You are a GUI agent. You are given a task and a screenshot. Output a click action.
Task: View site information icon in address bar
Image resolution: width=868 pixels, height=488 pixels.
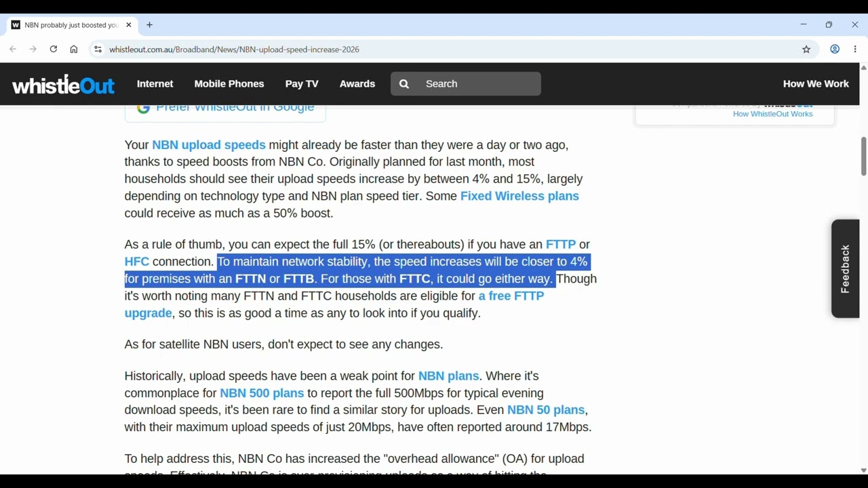coord(98,49)
